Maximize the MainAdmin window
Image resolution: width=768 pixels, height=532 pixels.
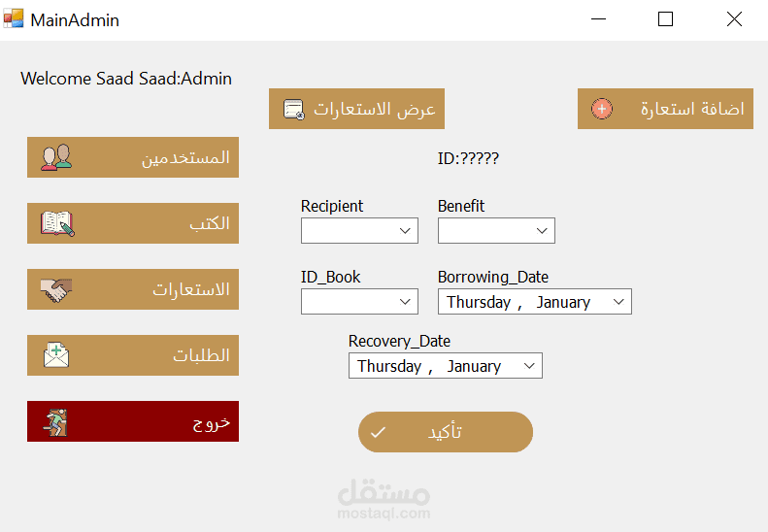click(665, 18)
